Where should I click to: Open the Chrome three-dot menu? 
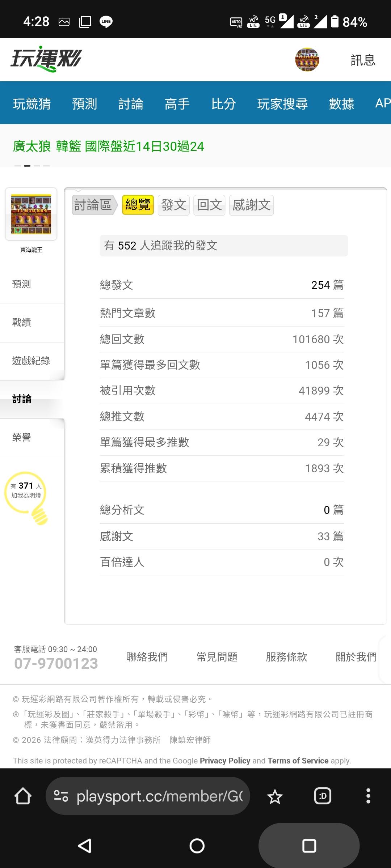point(368,796)
